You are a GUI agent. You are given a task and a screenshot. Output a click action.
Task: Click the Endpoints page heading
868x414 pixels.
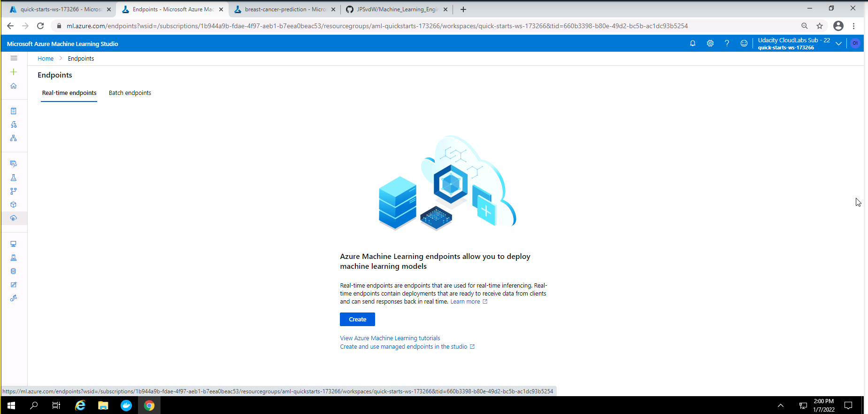coord(55,75)
